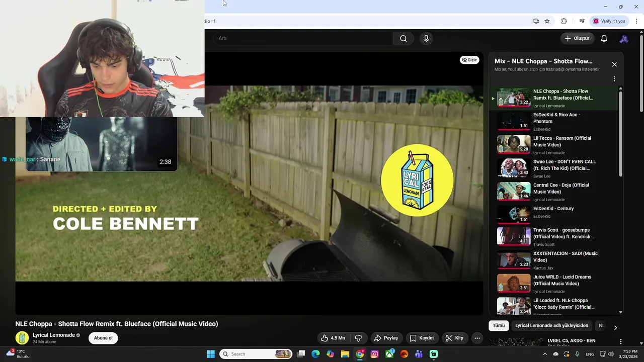
Task: Launch Microsoft Edge from the taskbar
Action: click(315, 354)
